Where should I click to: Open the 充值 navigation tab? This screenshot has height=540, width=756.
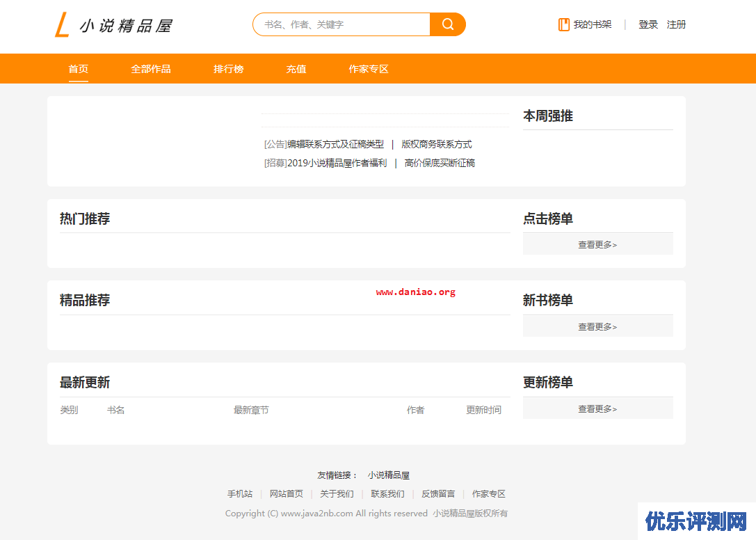(x=296, y=69)
